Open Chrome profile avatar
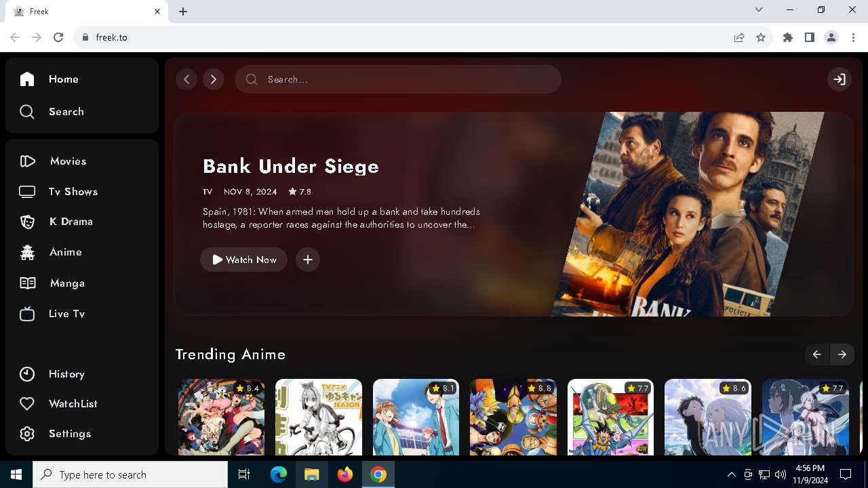 click(x=831, y=37)
